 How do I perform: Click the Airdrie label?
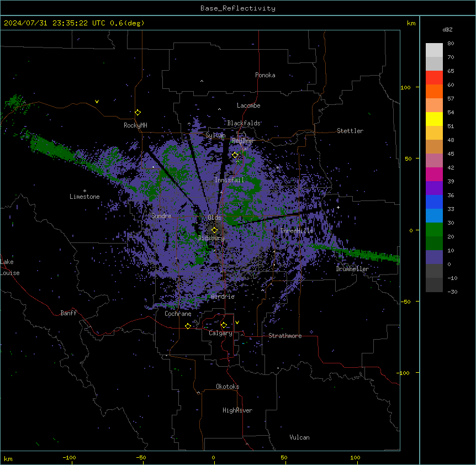point(223,297)
